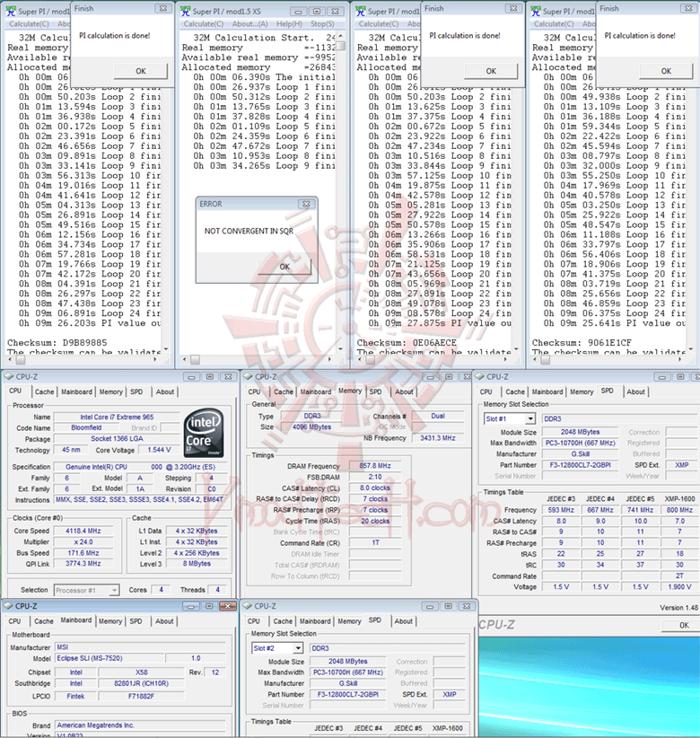
Task: Click the BIOS Brand American Megatrends Inc.
Action: pos(140,725)
